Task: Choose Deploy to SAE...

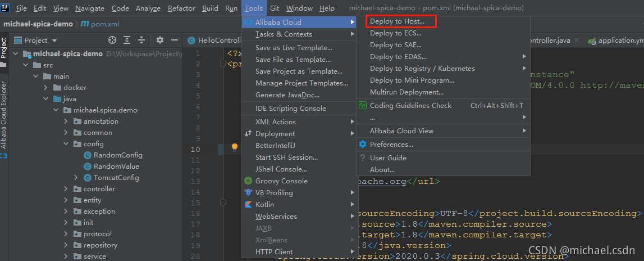Action: coord(443,45)
